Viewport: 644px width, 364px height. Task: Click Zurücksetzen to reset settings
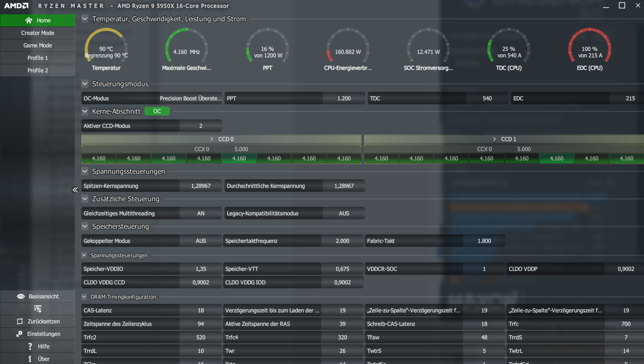tap(38, 321)
